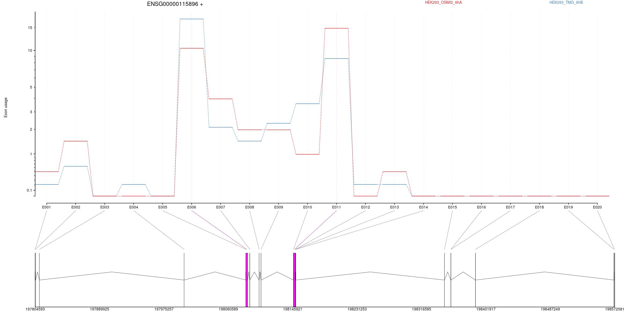Click the red E013 usage line segment
The height and width of the screenshot is (322, 644).
[394, 171]
